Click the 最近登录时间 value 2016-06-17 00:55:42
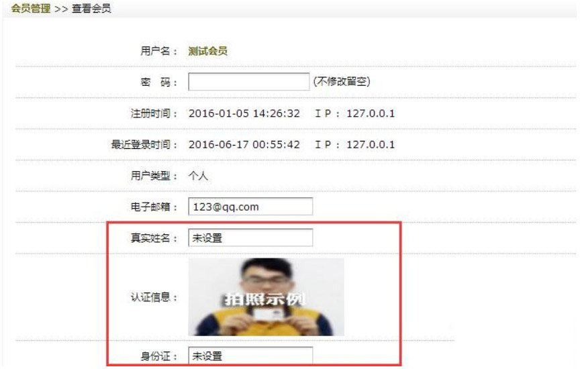Image resolution: width=588 pixels, height=369 pixels. click(x=244, y=144)
